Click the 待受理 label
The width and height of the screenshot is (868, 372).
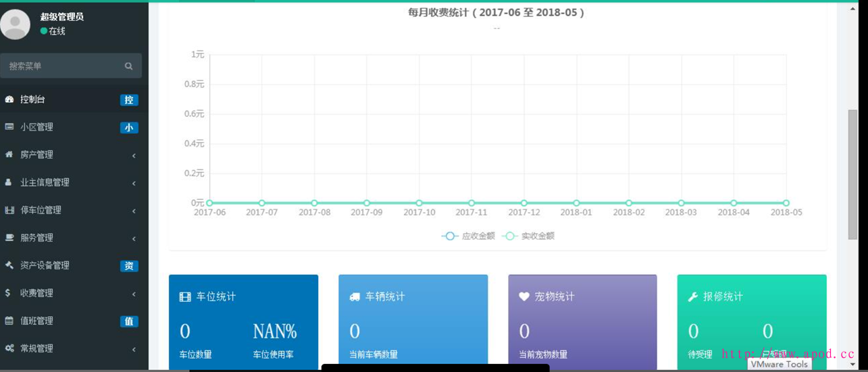700,354
